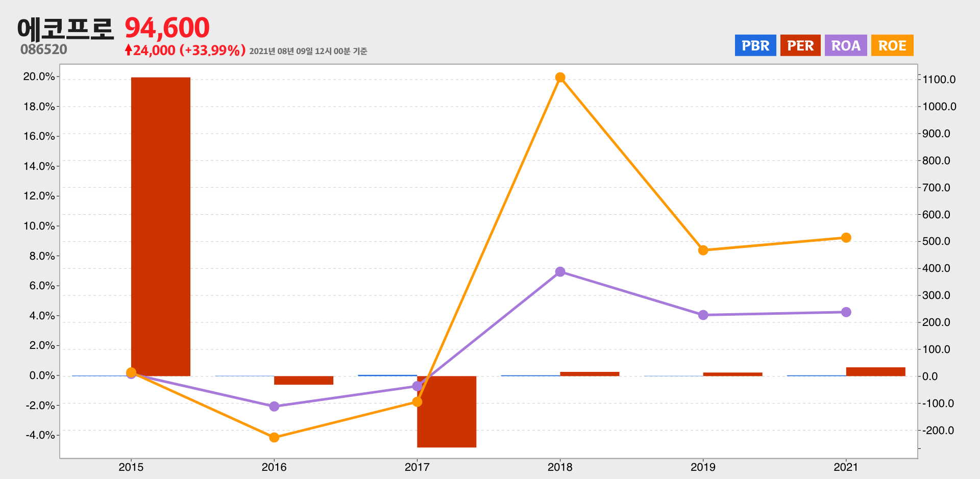Click the tall 2015 PER bar
The width and height of the screenshot is (980, 479).
(161, 226)
